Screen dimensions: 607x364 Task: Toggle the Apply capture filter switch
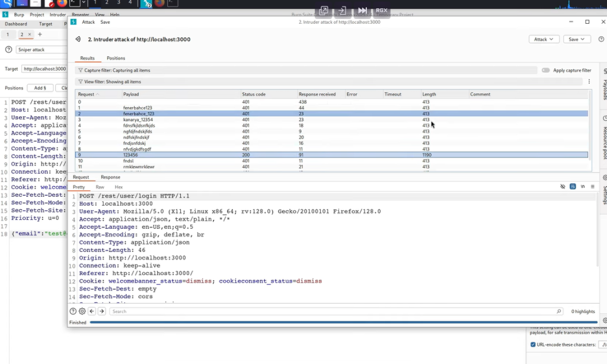[545, 71]
